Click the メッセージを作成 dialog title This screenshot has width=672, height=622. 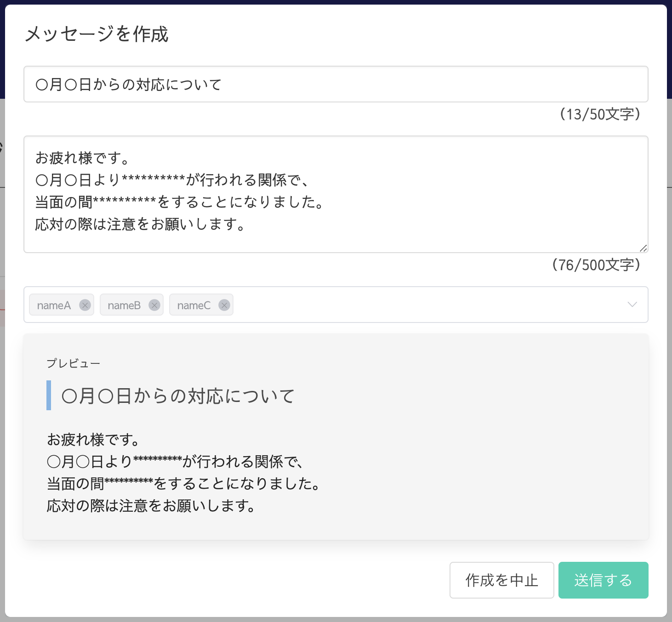(97, 34)
